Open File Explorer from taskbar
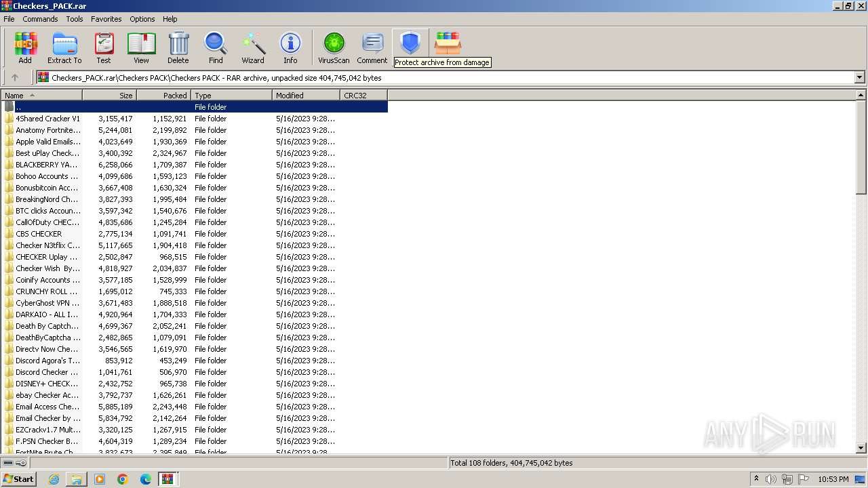Viewport: 868px width, 488px height. click(77, 479)
